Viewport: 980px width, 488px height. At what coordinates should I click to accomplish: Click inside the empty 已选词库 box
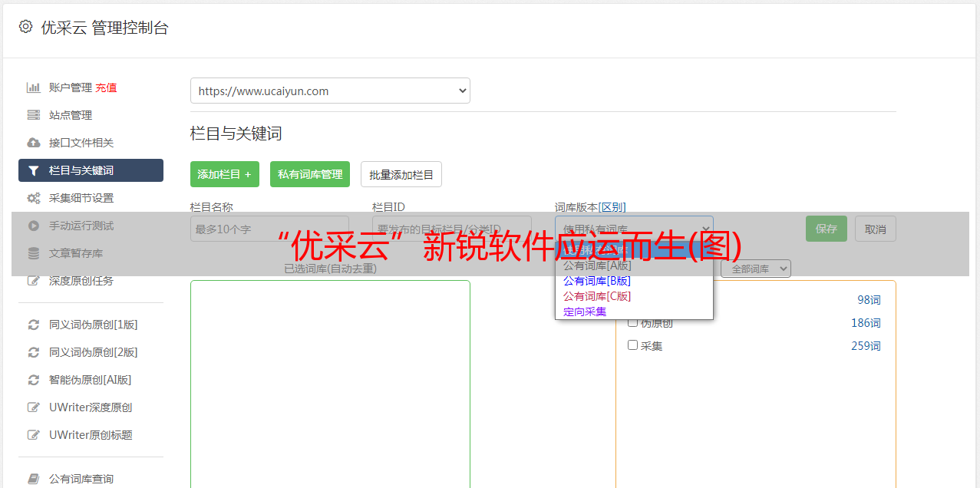click(x=330, y=384)
